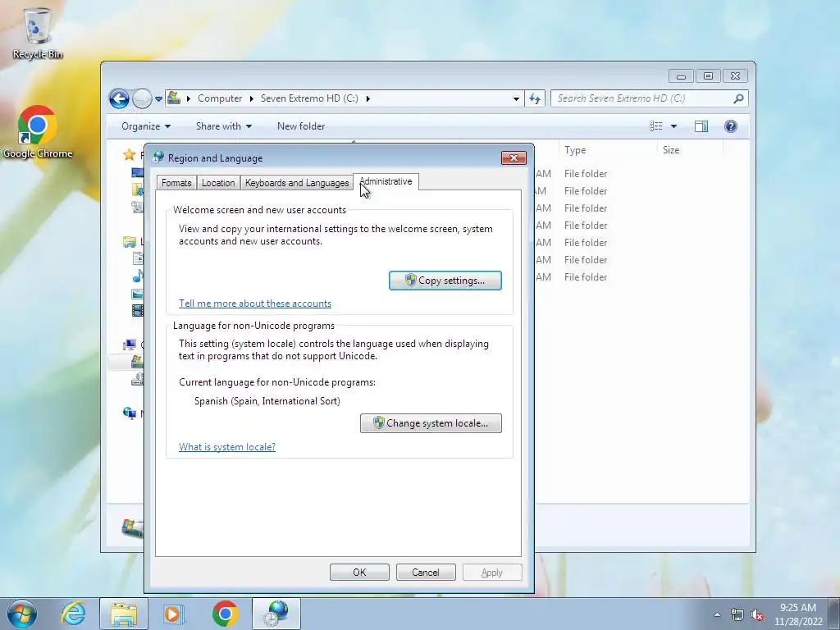The image size is (840, 630).
Task: Open Windows Explorer taskbar button
Action: (125, 614)
